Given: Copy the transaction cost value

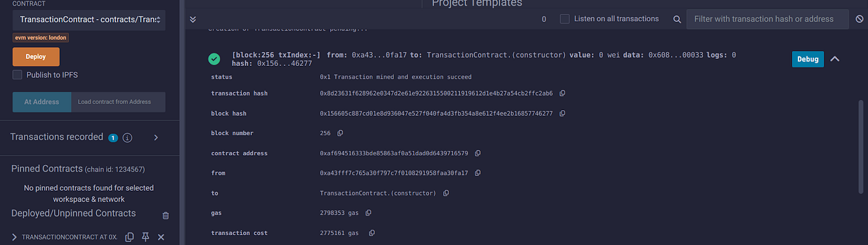Looking at the screenshot, I should click(372, 233).
